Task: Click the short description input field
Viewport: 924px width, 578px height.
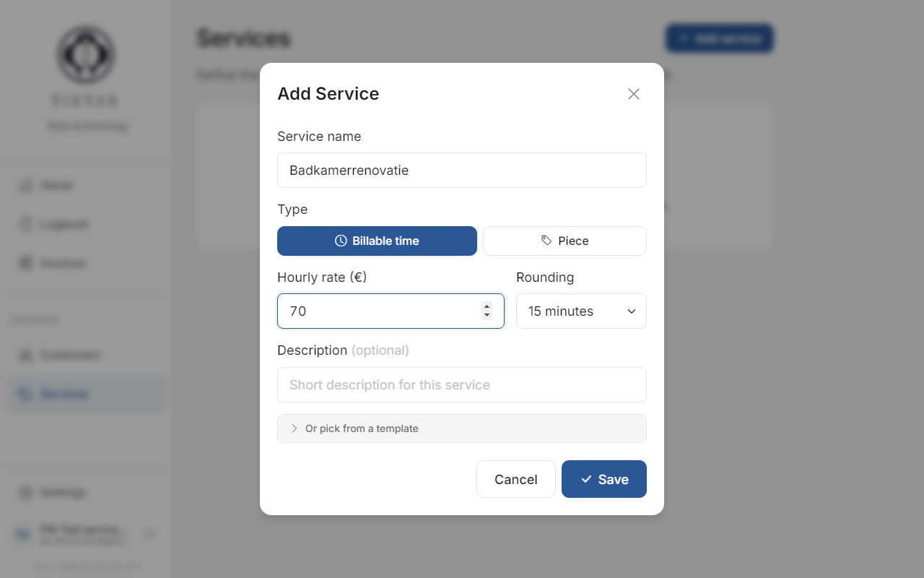Action: [462, 384]
